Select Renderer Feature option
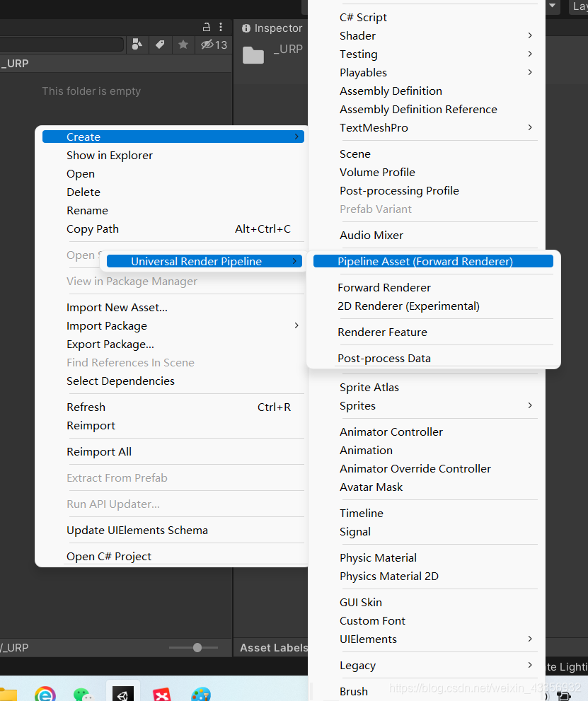Screen dimensions: 588x701 click(x=433, y=332)
